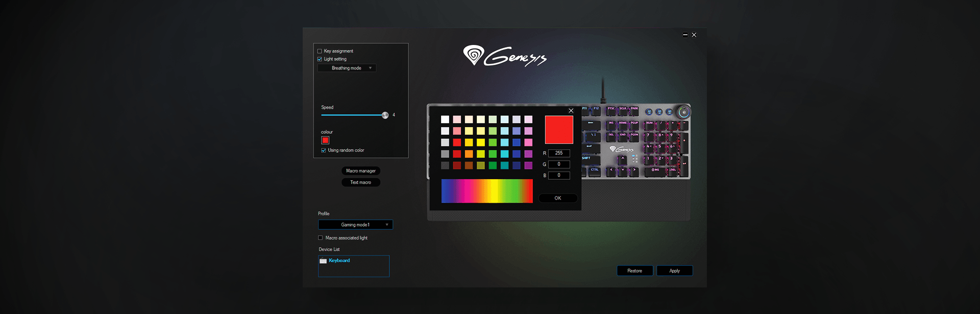The width and height of the screenshot is (980, 314).
Task: Open the Macro manager
Action: pyautogui.click(x=361, y=171)
